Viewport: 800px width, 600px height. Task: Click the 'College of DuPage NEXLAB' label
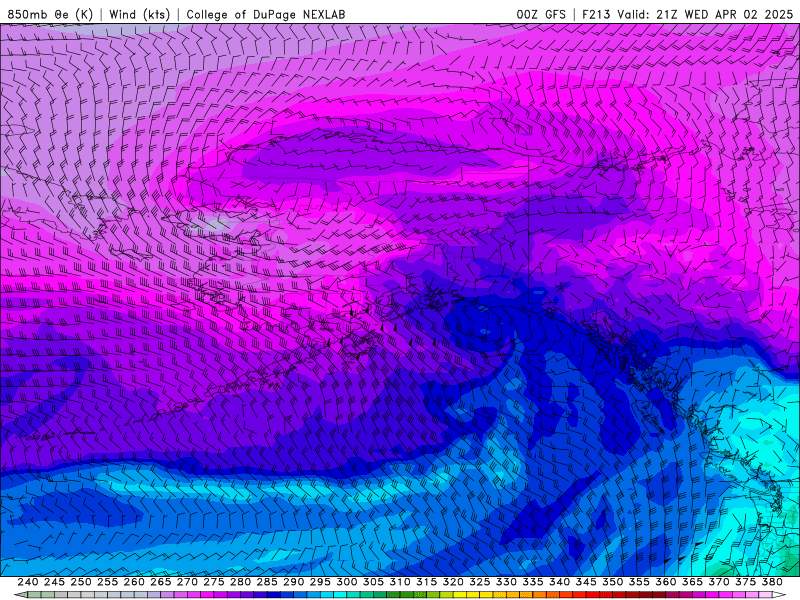265,14
